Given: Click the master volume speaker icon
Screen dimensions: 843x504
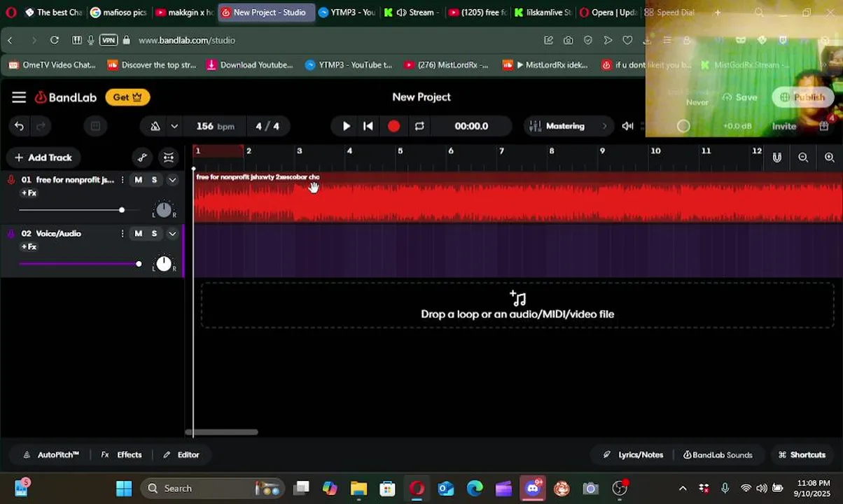Looking at the screenshot, I should [627, 126].
